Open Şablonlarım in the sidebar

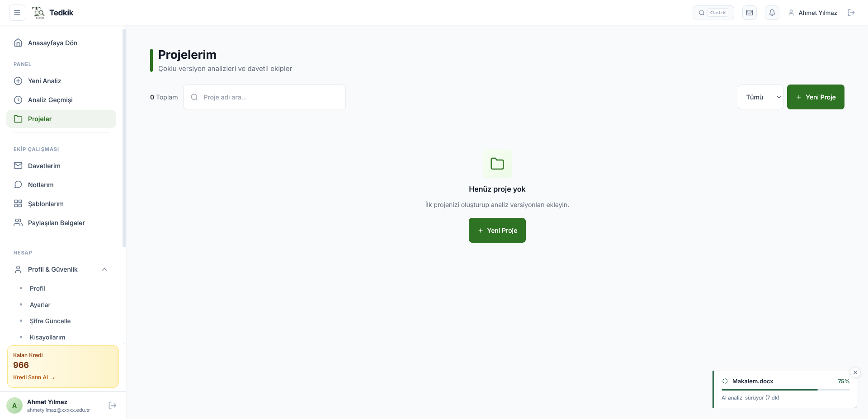61,204
